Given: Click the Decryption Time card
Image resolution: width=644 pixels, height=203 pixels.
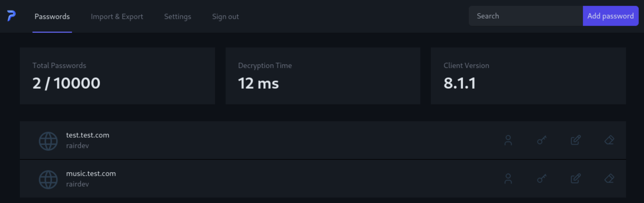Looking at the screenshot, I should pyautogui.click(x=323, y=75).
